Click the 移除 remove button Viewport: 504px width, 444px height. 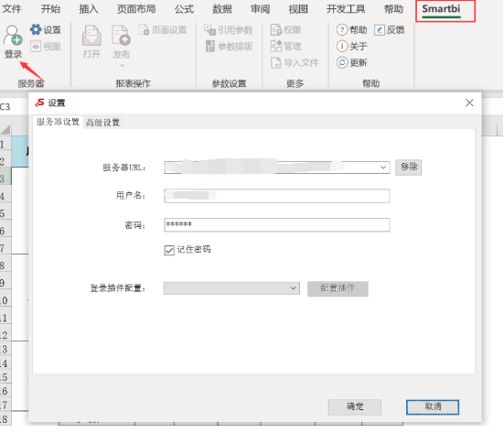point(409,167)
